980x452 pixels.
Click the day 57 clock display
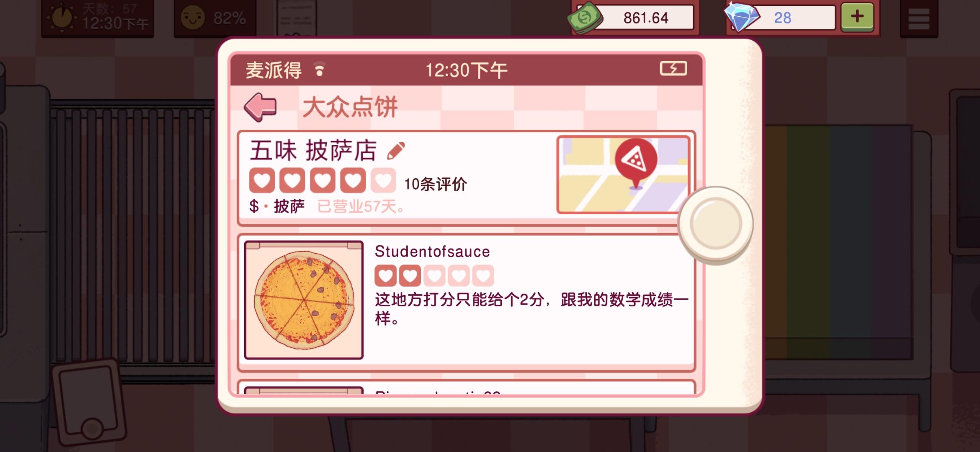[x=98, y=18]
